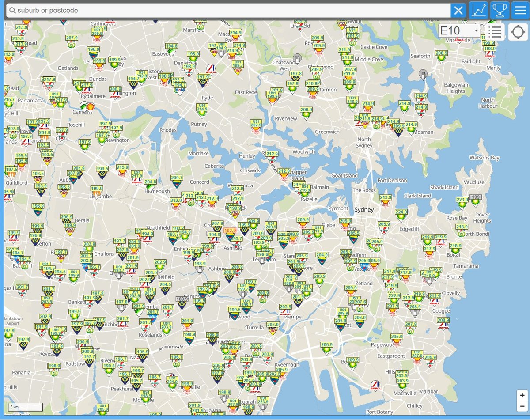Open the 204.8 marker near Homebush
The width and height of the screenshot is (530, 420).
150,185
